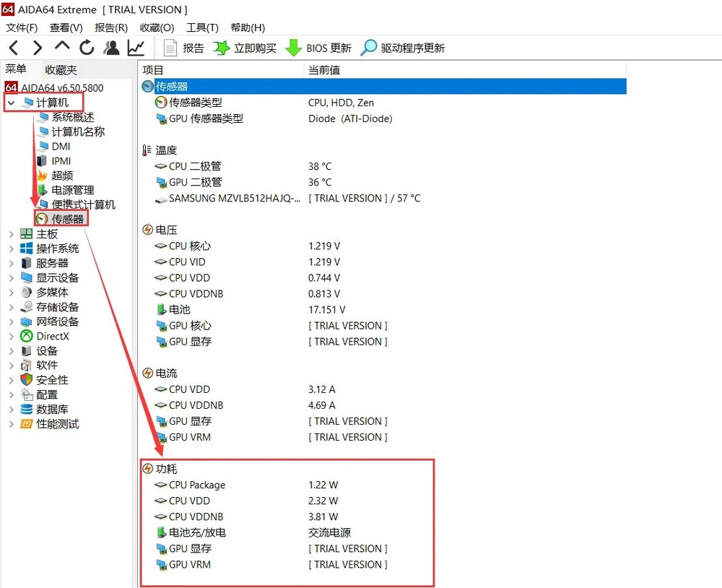The height and width of the screenshot is (588, 722).
Task: Click the 显示设备 monitor icon
Action: pos(26,278)
